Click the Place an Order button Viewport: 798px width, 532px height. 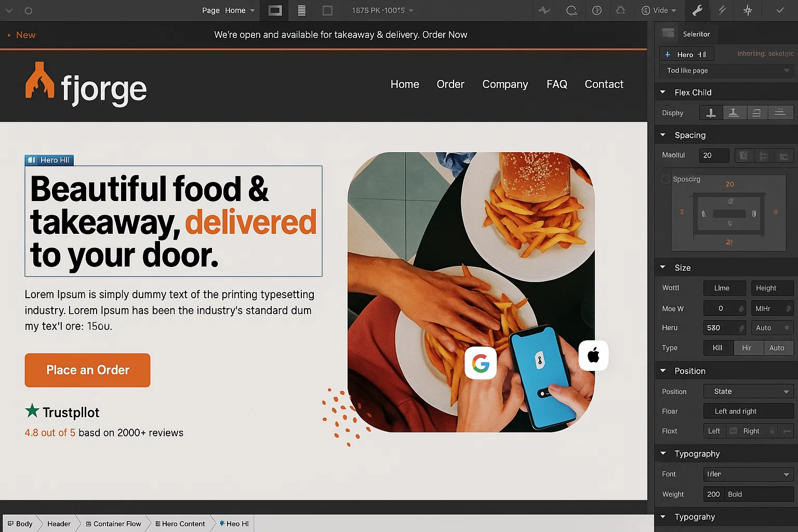87,370
